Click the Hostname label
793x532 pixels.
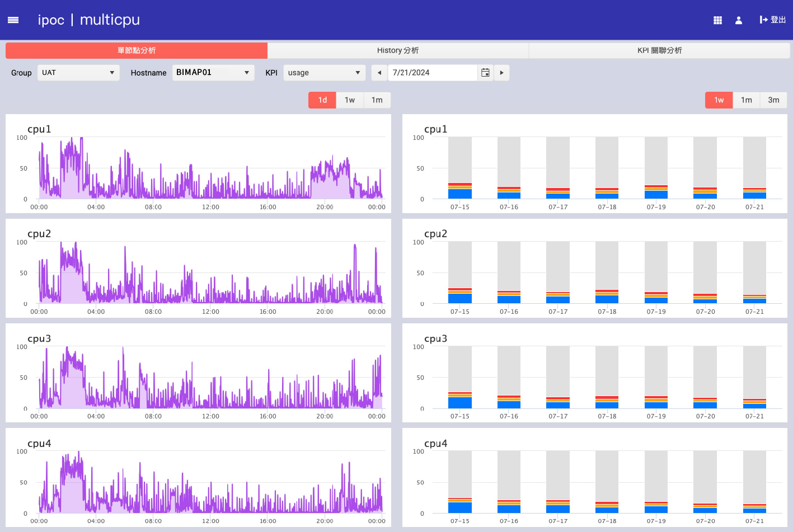coord(148,73)
